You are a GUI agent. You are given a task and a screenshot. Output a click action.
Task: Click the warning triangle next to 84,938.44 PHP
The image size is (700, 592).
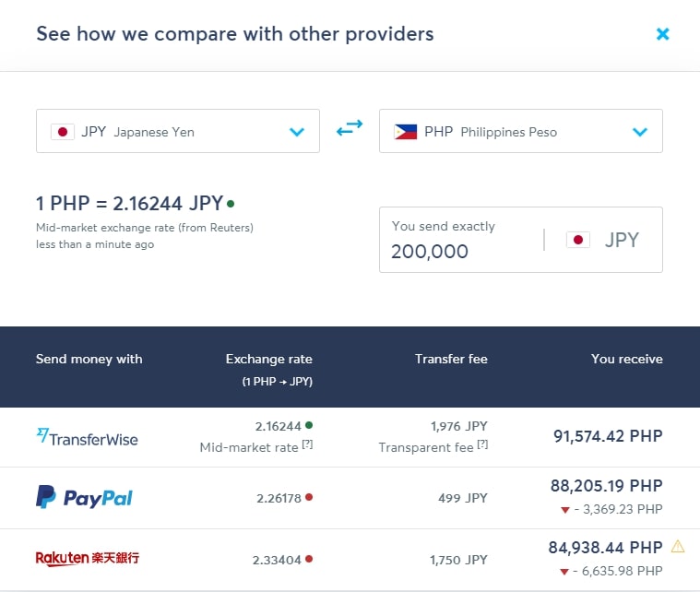[x=678, y=546]
